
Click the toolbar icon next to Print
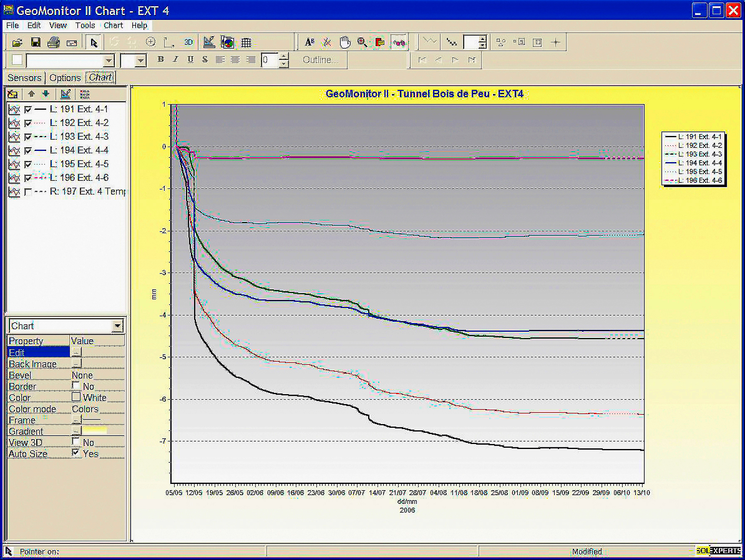point(72,42)
